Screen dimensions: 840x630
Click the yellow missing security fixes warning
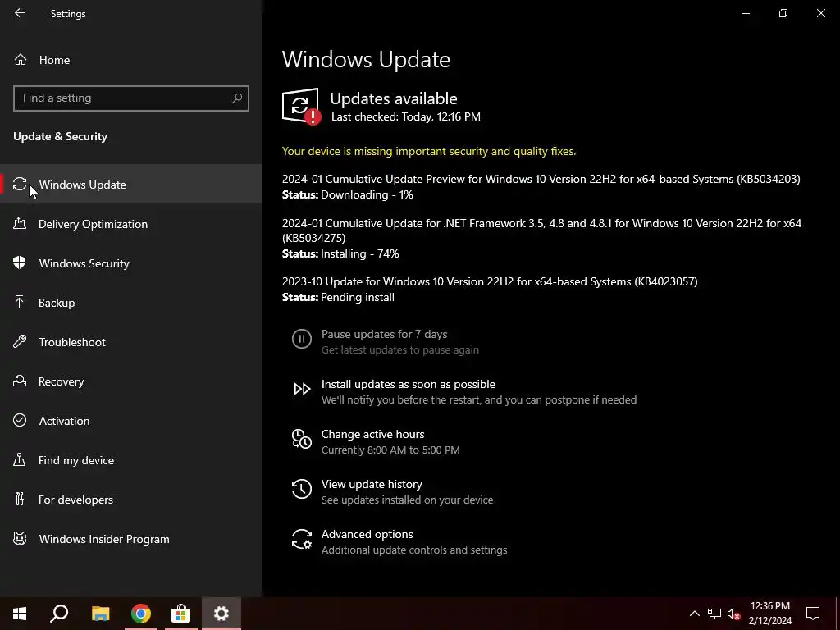point(429,151)
